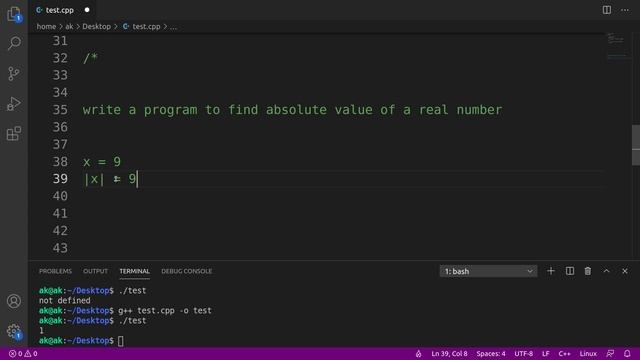The height and width of the screenshot is (360, 640).
Task: Click 'Spaces: 4' indentation setting
Action: [x=491, y=353]
